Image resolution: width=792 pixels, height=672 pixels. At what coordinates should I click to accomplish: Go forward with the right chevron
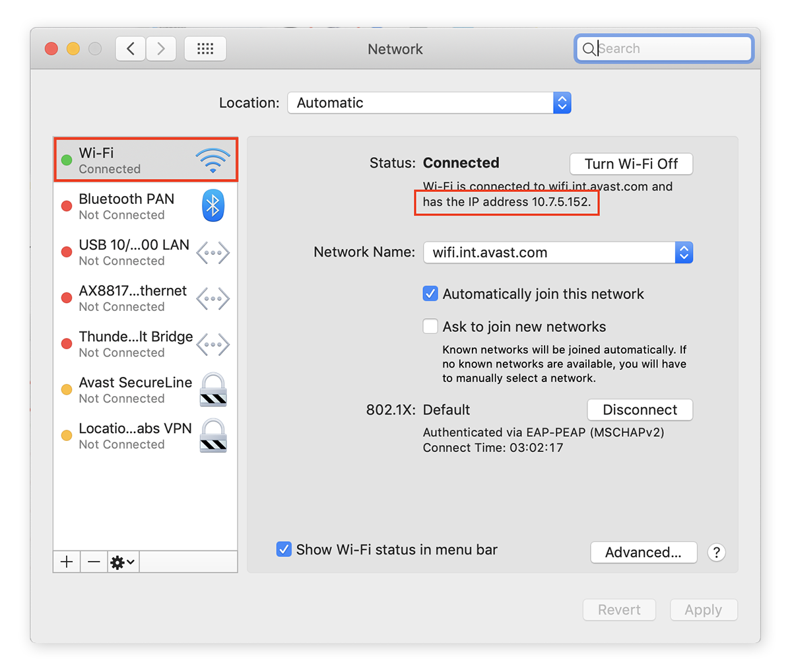click(160, 49)
